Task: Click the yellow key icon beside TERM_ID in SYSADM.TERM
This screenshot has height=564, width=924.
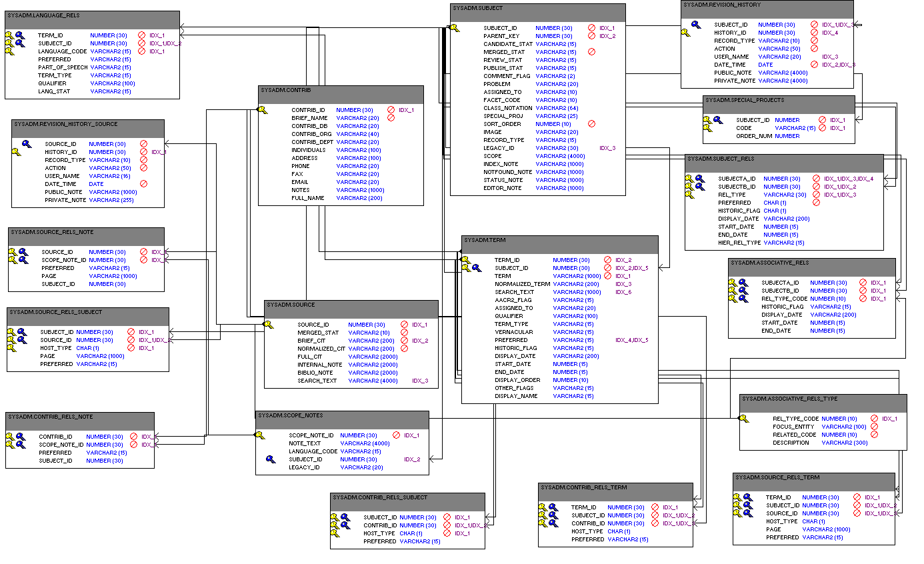Action: point(466,260)
